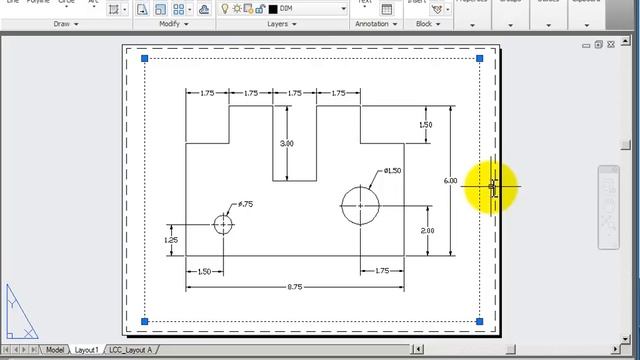Minimize the drawing window

tap(586, 45)
